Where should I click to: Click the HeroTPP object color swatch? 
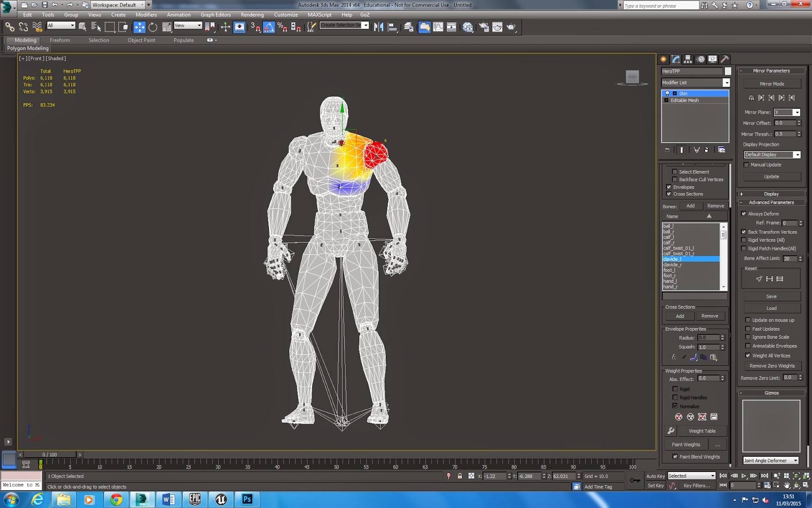728,71
